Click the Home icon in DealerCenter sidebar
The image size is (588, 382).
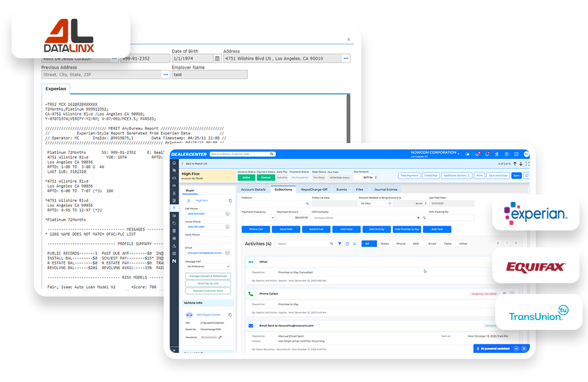point(174,163)
